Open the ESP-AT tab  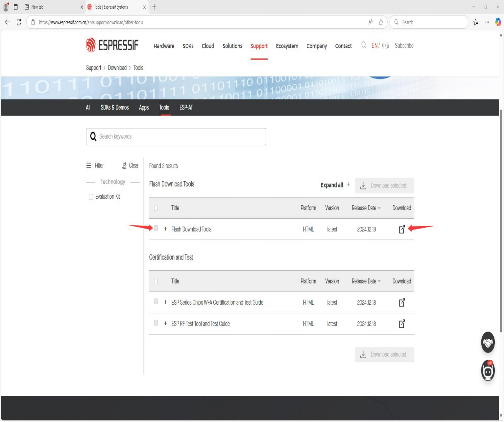pyautogui.click(x=186, y=108)
